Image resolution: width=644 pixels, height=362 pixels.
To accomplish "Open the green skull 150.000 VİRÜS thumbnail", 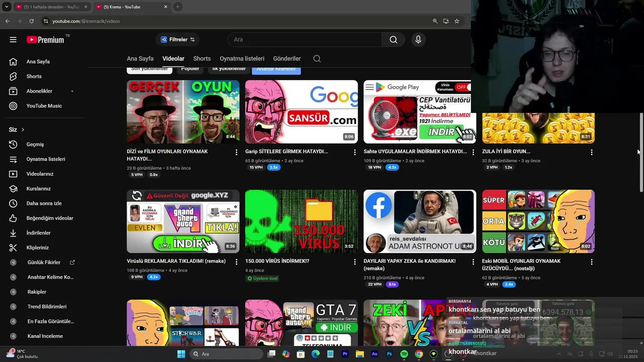I will click(301, 221).
